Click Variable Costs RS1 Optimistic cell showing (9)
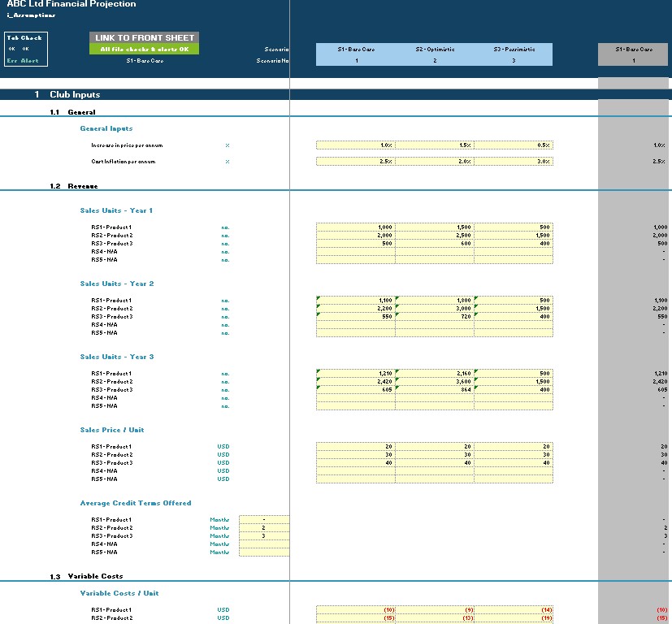672x624 pixels. click(x=434, y=610)
